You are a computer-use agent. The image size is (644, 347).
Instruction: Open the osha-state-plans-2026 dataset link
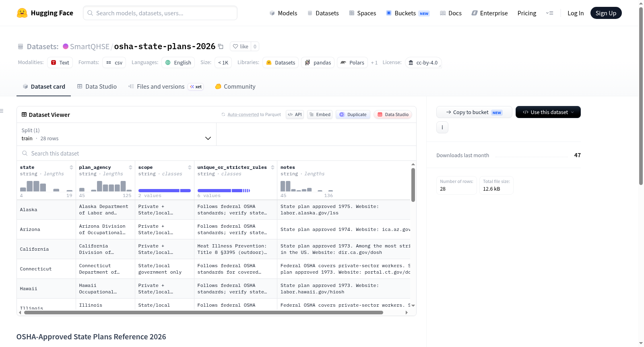pos(165,46)
